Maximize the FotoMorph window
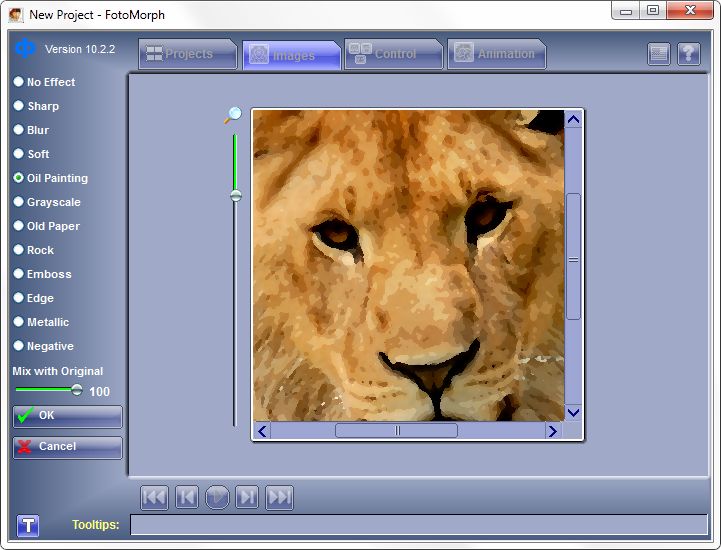The height and width of the screenshot is (550, 721). (x=652, y=11)
